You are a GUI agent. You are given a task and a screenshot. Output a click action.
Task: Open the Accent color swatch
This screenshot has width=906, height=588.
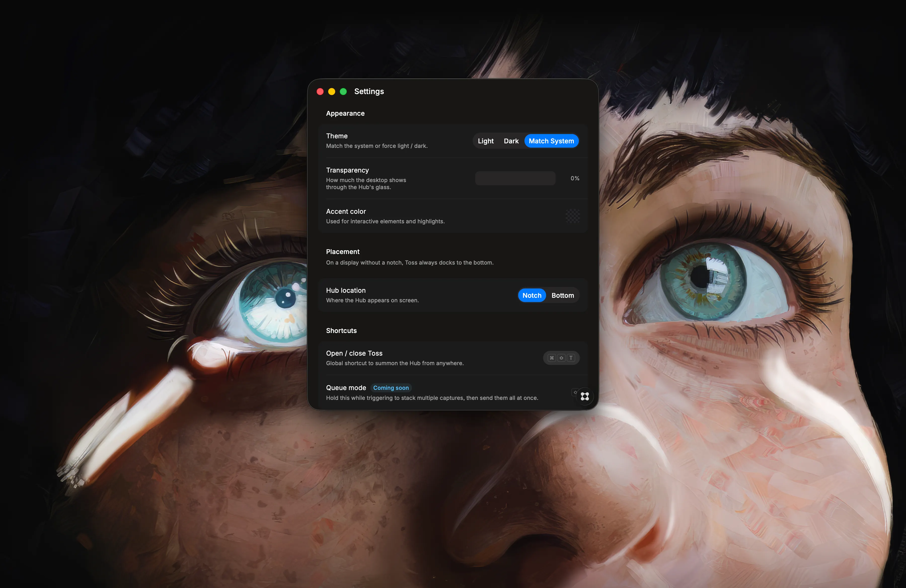[573, 216]
